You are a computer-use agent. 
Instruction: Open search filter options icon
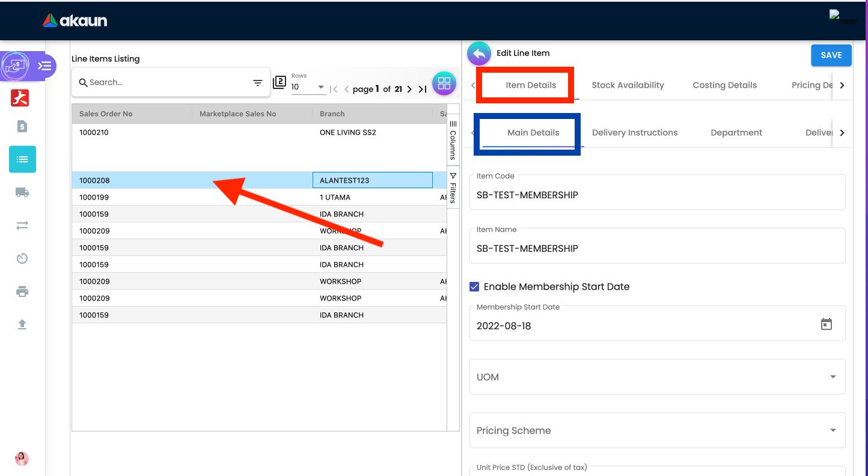(x=257, y=83)
